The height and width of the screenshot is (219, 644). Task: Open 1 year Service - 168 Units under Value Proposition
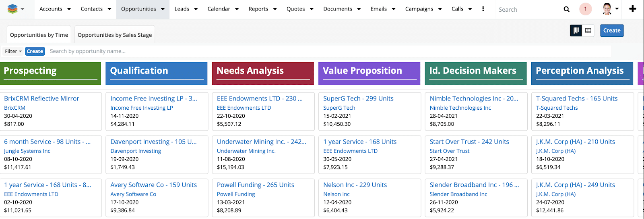360,142
